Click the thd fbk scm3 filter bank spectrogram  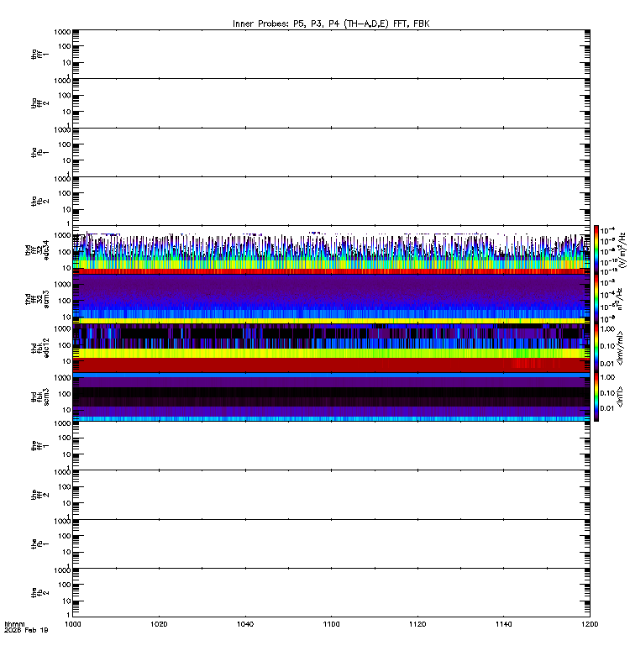[331, 396]
